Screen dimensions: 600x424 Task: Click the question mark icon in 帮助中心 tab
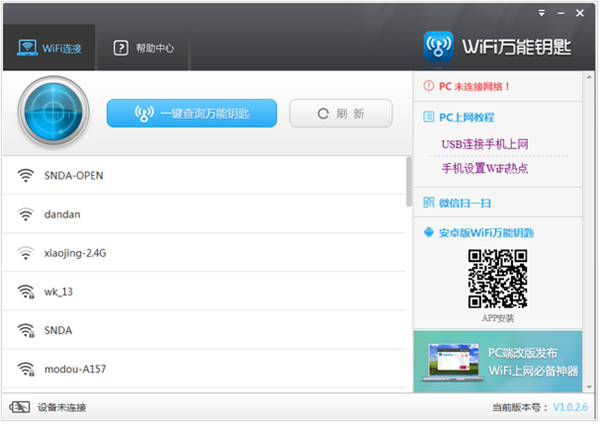[121, 48]
